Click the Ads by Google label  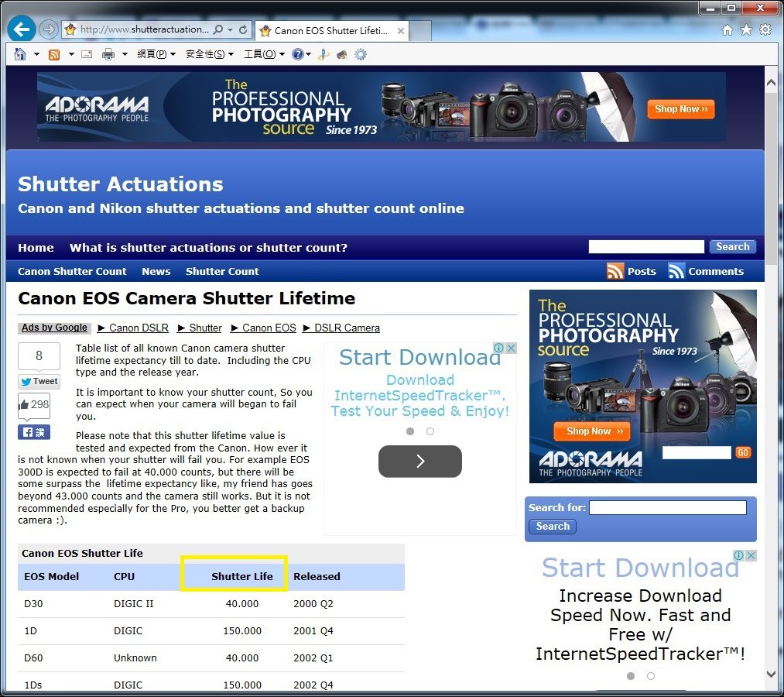click(54, 328)
